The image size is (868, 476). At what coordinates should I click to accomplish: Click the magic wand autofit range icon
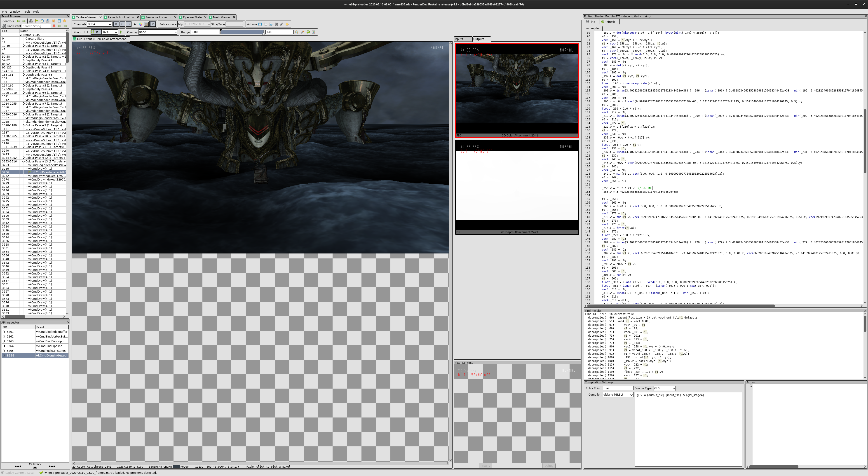[x=303, y=32]
